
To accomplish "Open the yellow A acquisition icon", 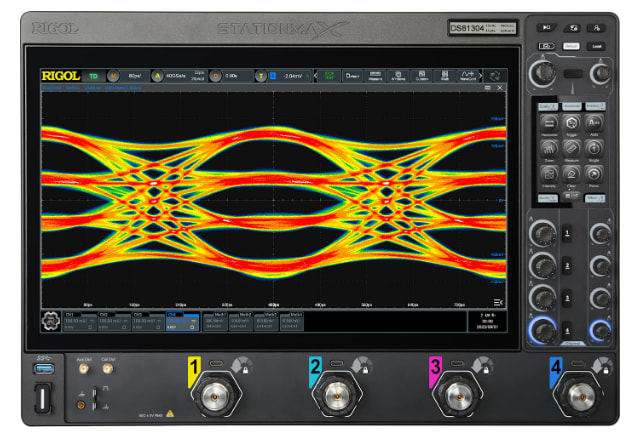I will pyautogui.click(x=158, y=76).
